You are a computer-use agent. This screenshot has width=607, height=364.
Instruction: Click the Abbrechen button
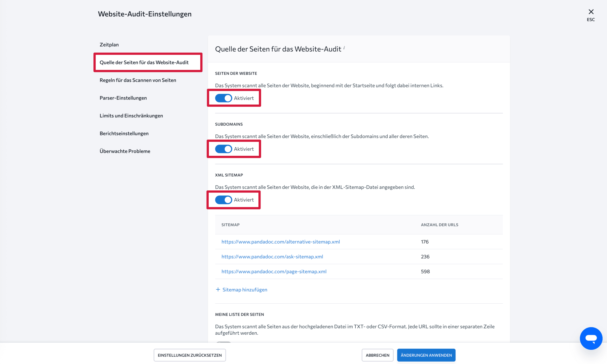[377, 355]
